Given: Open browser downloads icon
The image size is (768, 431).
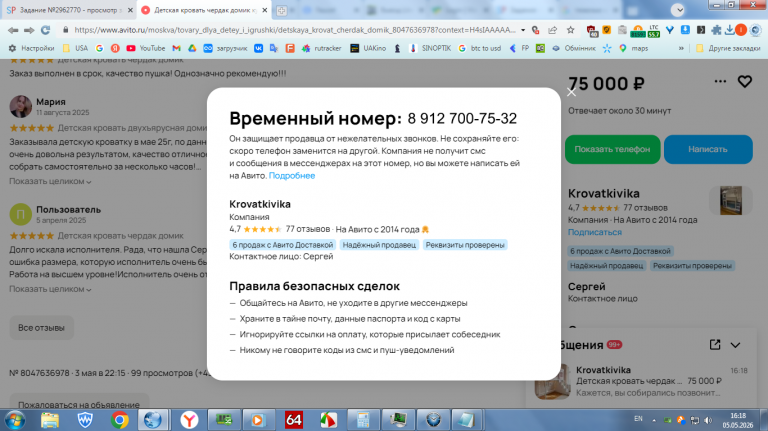Looking at the screenshot, I should click(729, 30).
